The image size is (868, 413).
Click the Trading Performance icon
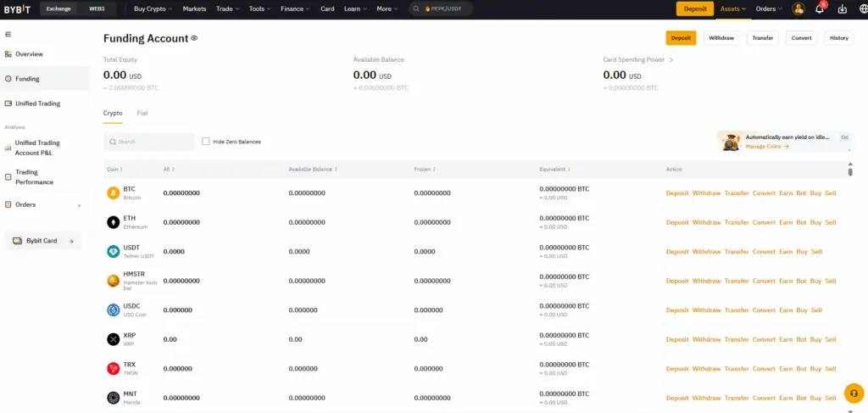click(8, 177)
